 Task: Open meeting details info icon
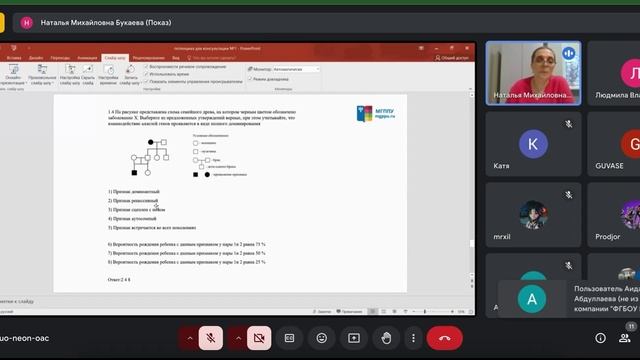pyautogui.click(x=600, y=338)
